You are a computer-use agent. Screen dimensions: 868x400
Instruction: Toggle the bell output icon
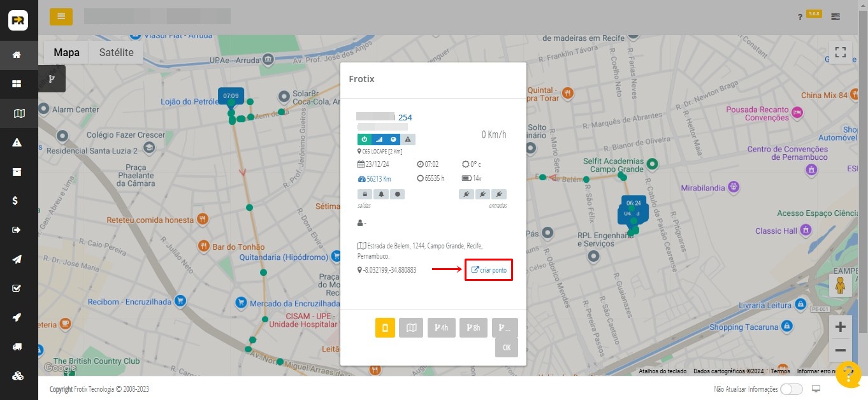click(381, 194)
